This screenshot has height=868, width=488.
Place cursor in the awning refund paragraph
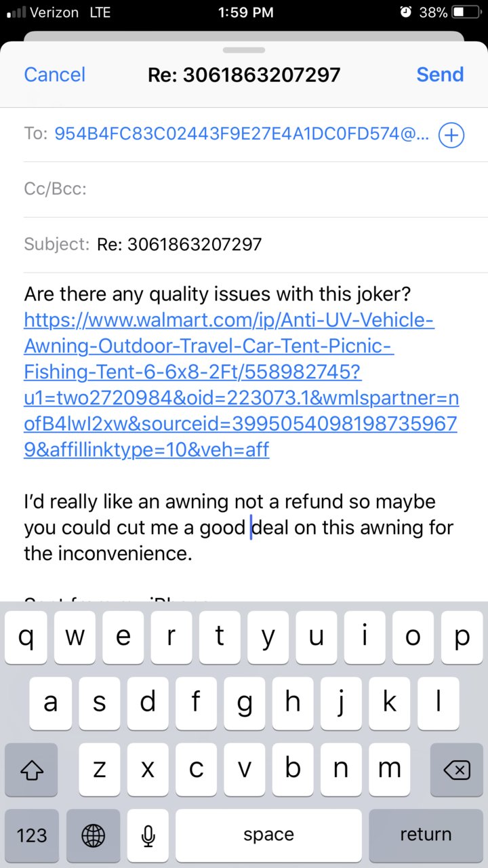tap(239, 528)
